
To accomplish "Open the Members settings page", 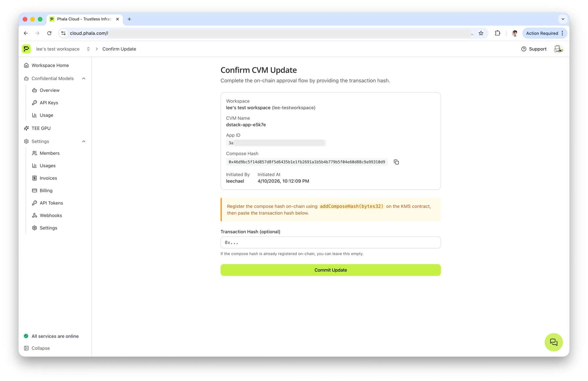I will point(50,153).
